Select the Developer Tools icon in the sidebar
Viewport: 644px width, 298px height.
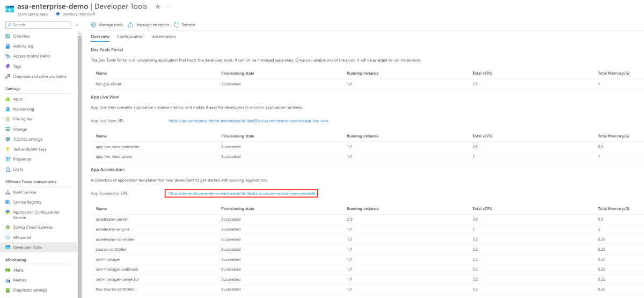tap(8, 248)
